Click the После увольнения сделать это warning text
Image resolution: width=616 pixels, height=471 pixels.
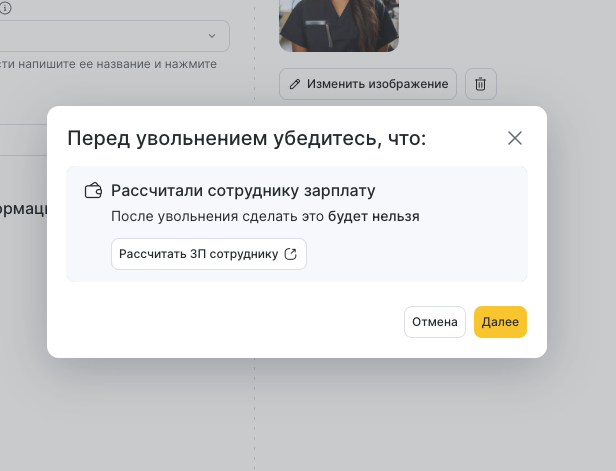[218, 216]
